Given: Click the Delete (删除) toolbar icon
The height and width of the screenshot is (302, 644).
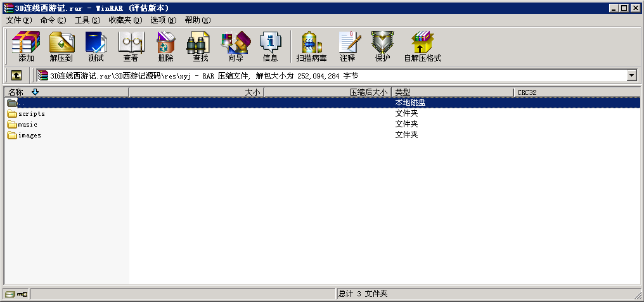Looking at the screenshot, I should (x=165, y=47).
